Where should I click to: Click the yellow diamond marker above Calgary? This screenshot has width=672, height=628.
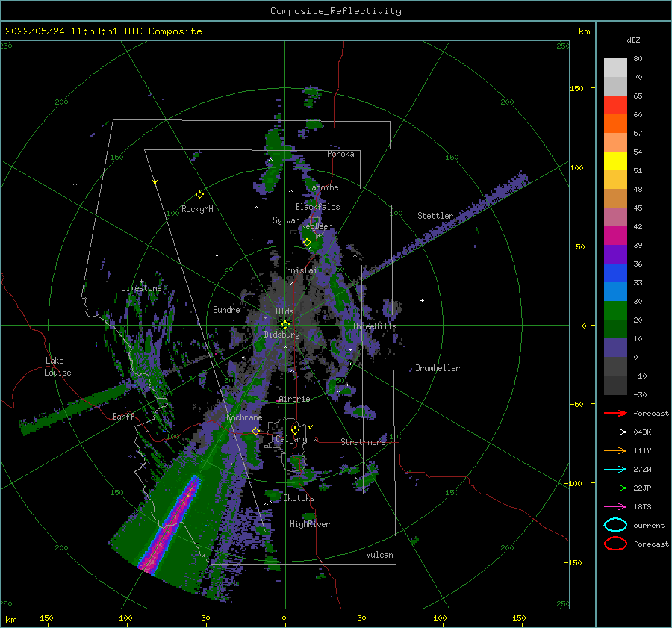point(295,430)
